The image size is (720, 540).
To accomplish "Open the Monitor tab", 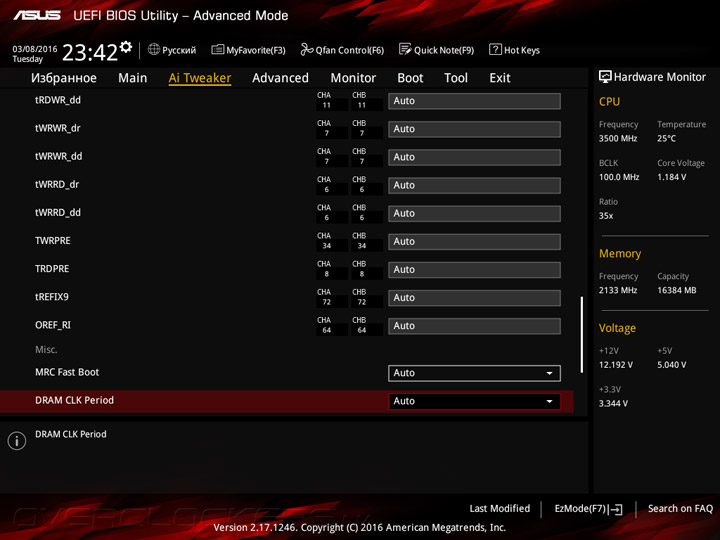I will coord(353,78).
